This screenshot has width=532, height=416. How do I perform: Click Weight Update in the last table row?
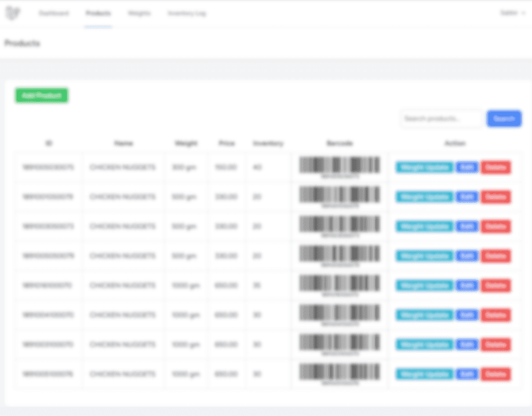pyautogui.click(x=424, y=374)
